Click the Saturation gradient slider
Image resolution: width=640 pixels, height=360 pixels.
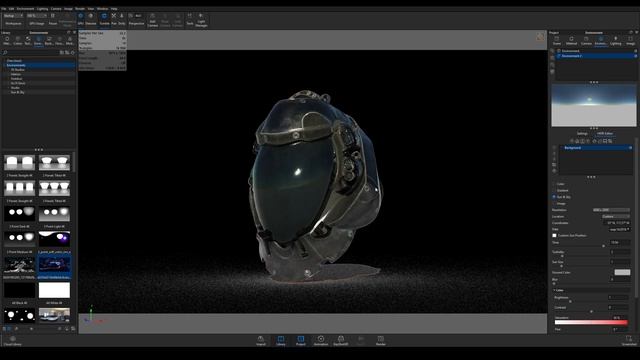(x=591, y=322)
